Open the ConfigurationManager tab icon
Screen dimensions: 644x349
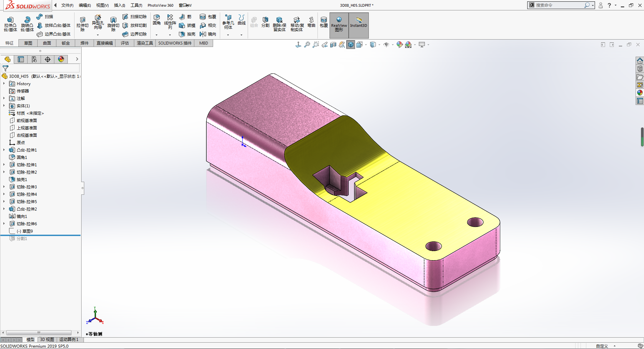click(34, 59)
